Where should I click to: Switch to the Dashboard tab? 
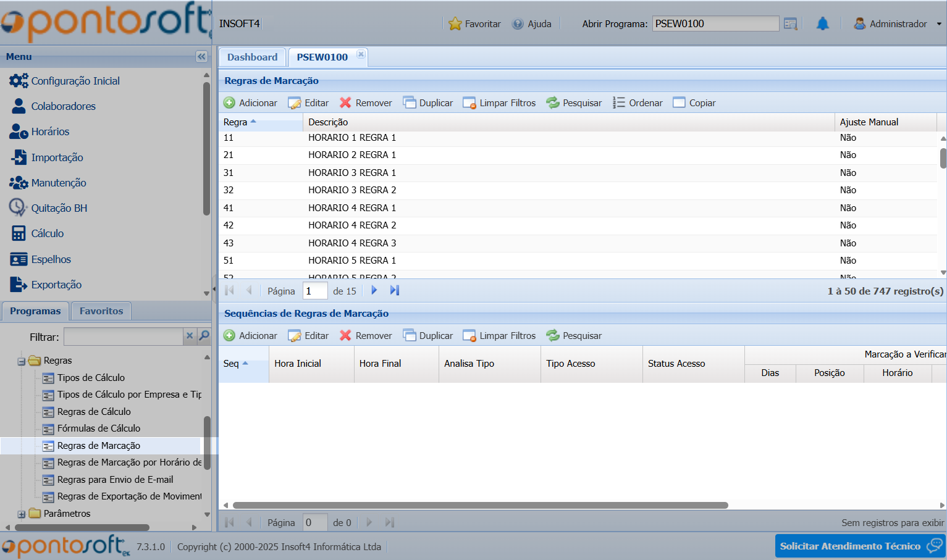point(252,57)
